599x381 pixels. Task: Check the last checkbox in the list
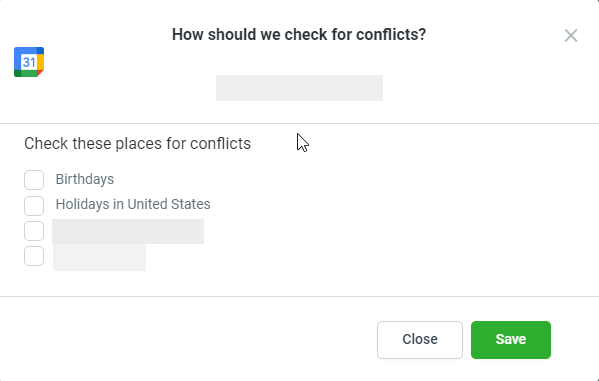pyautogui.click(x=34, y=256)
